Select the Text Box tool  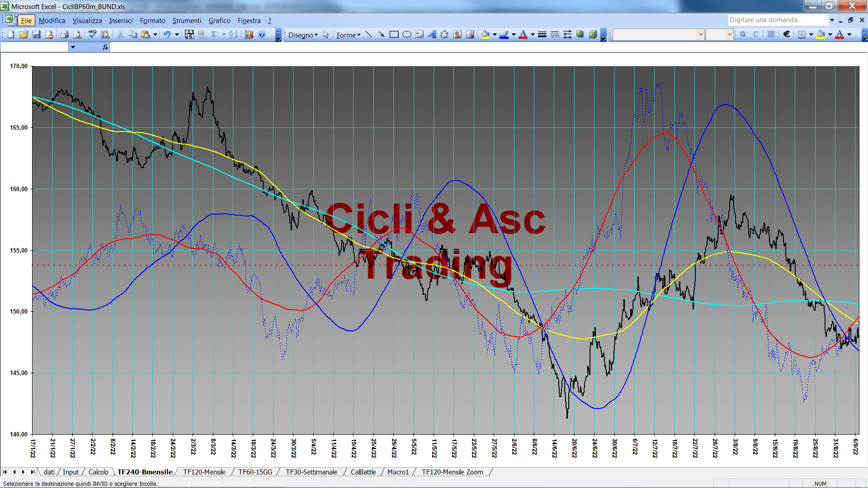419,34
